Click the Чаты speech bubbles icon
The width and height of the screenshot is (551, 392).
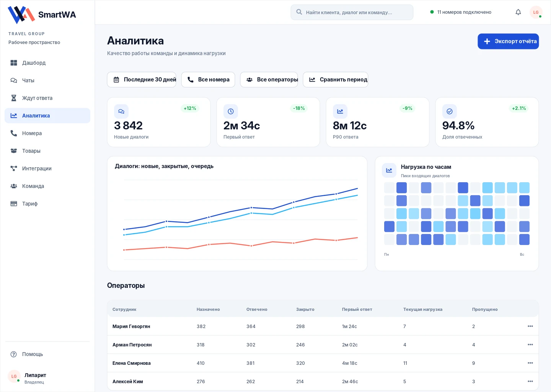tap(14, 80)
